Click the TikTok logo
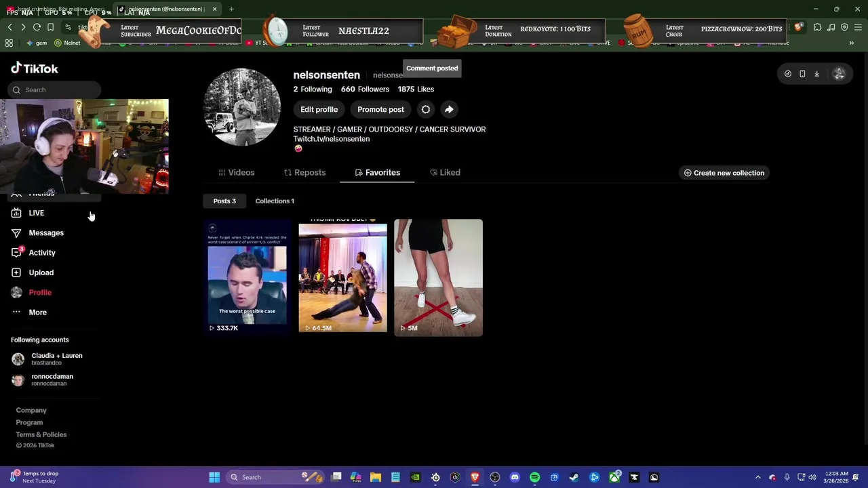Image resolution: width=868 pixels, height=488 pixels. (x=35, y=68)
